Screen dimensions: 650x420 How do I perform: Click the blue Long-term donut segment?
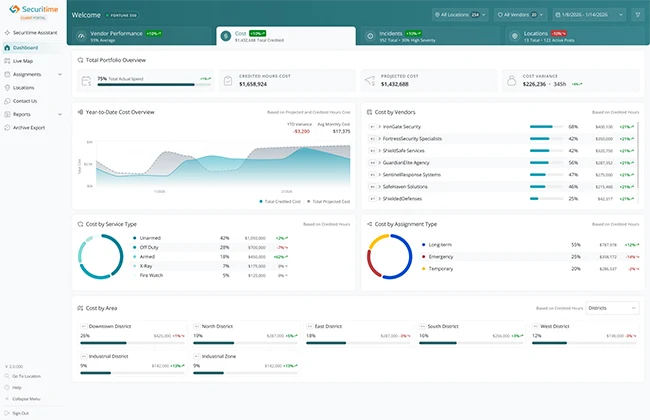[408, 257]
